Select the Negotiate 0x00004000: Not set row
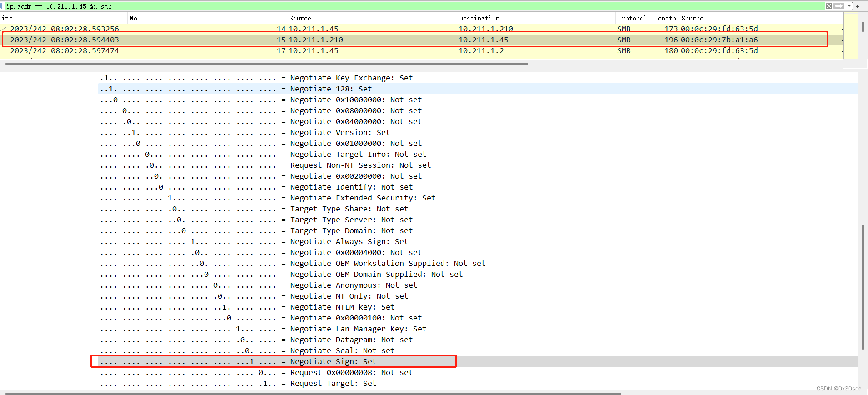868x395 pixels. [478, 253]
